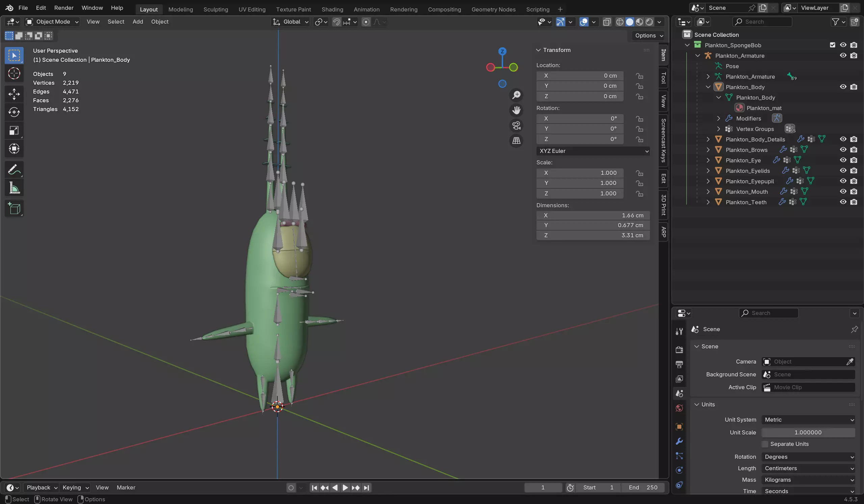Activate the Rotate tool
The height and width of the screenshot is (504, 864).
click(14, 112)
